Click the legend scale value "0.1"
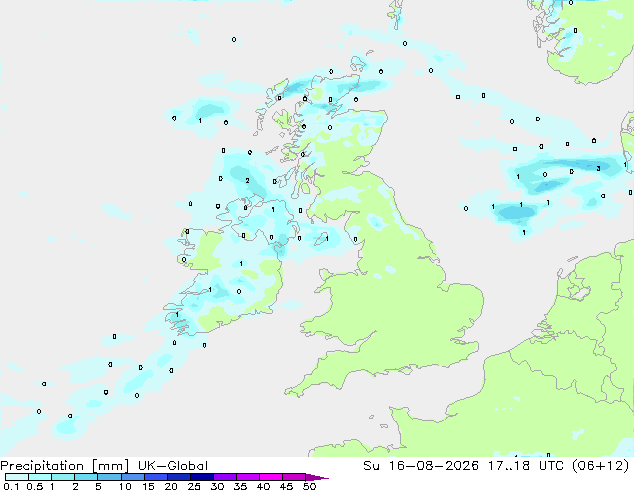This screenshot has width=634, height=490. click(x=11, y=486)
